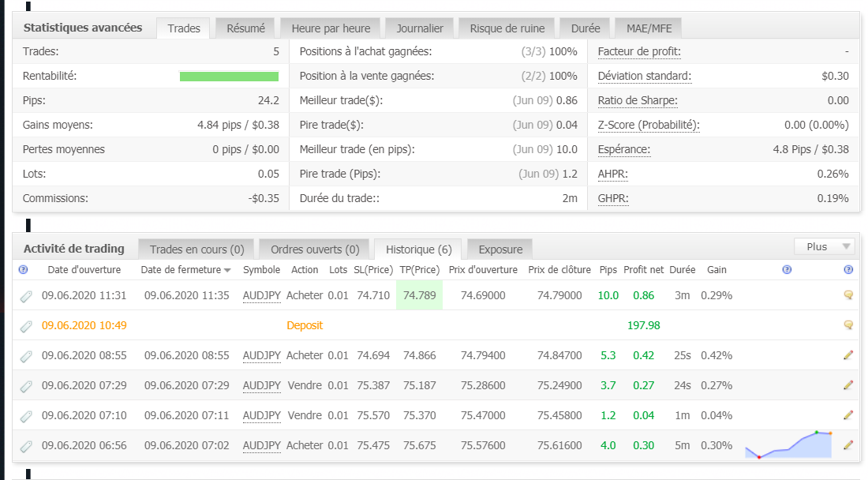The height and width of the screenshot is (480, 868).
Task: Click the Déviation standard label
Action: point(645,76)
